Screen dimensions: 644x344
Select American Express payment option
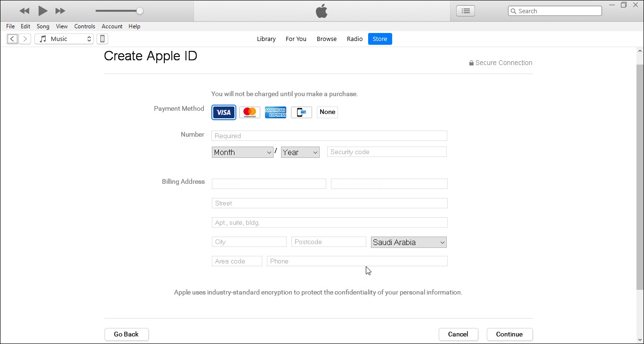(x=275, y=112)
